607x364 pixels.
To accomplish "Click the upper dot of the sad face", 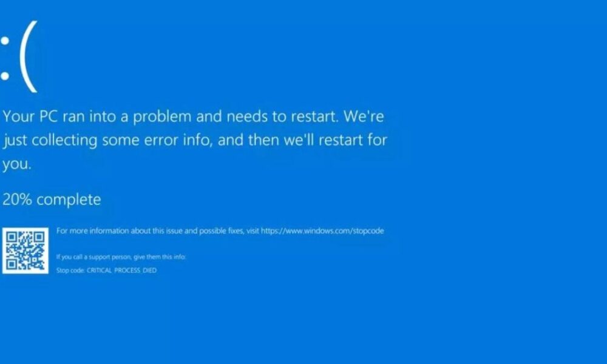I will [x=5, y=41].
